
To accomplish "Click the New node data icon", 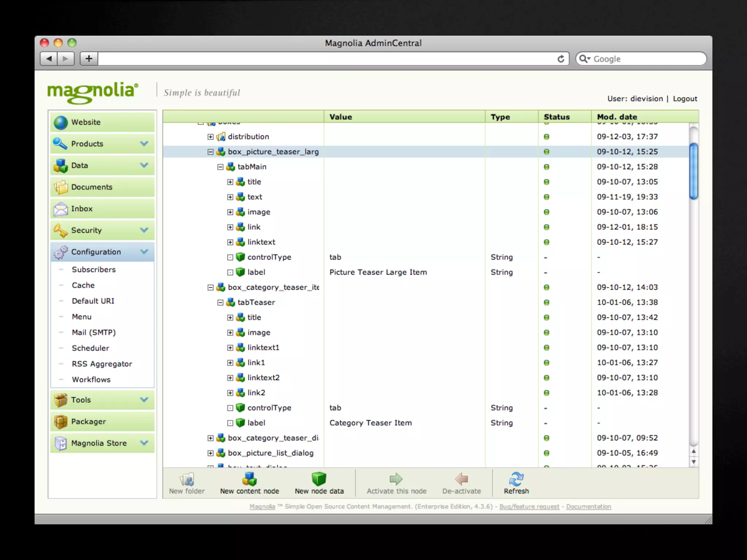I will 319,479.
